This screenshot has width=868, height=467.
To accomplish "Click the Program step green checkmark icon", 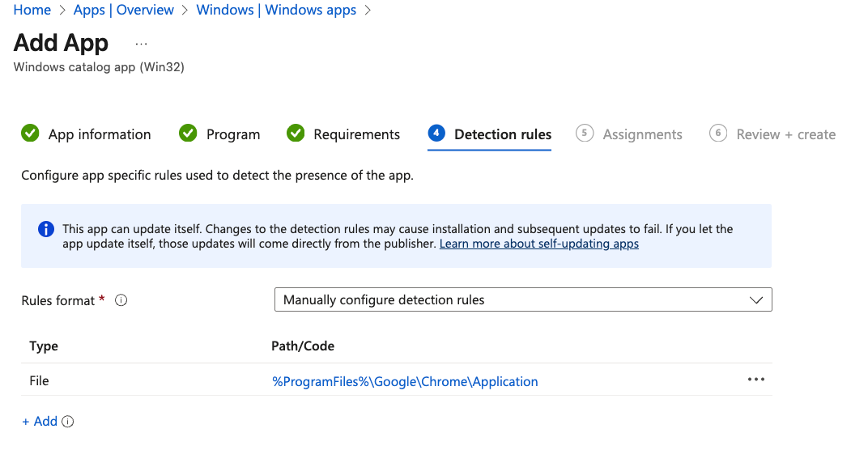I will [x=188, y=134].
